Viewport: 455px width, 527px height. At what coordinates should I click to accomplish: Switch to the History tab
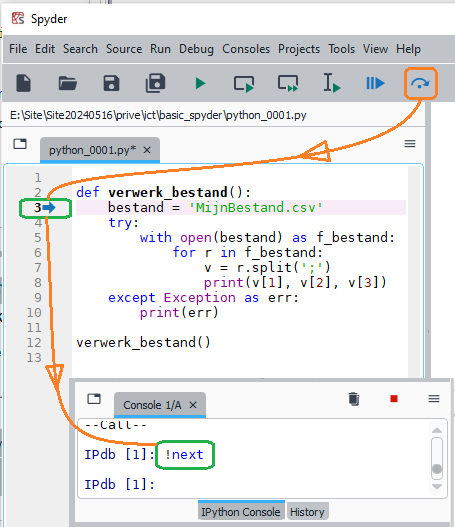(307, 512)
